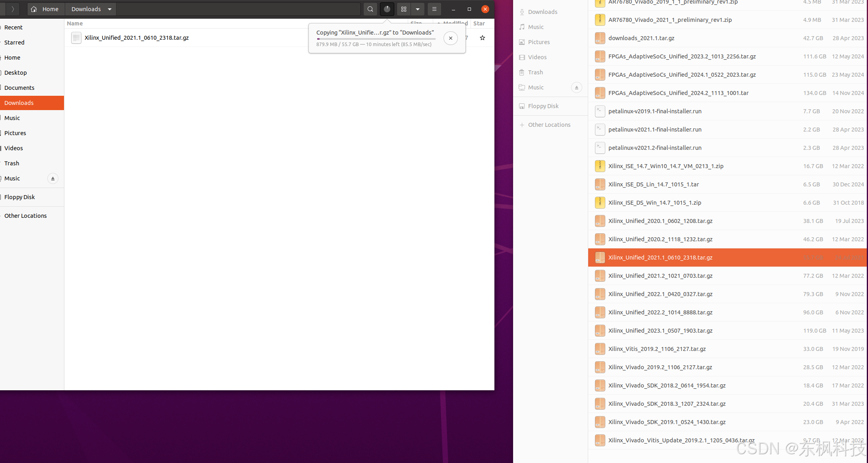This screenshot has height=463, width=868.
Task: Navigate forward with the arrow button
Action: coord(12,9)
